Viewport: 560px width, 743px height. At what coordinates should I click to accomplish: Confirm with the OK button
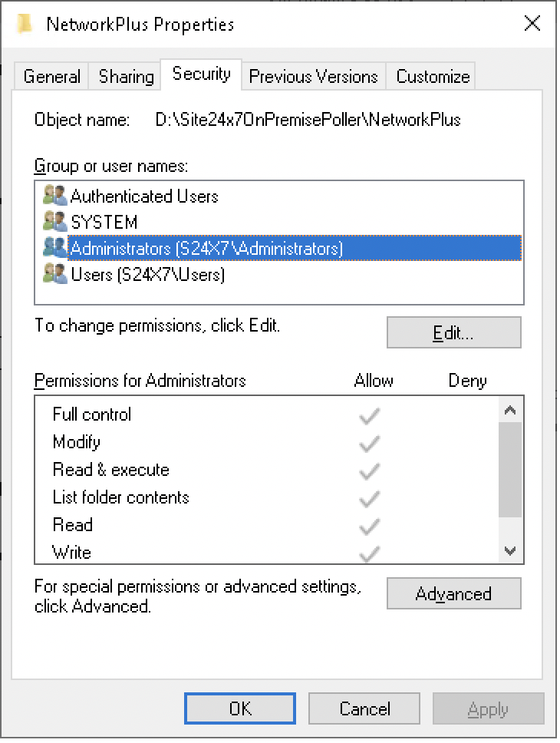point(240,709)
